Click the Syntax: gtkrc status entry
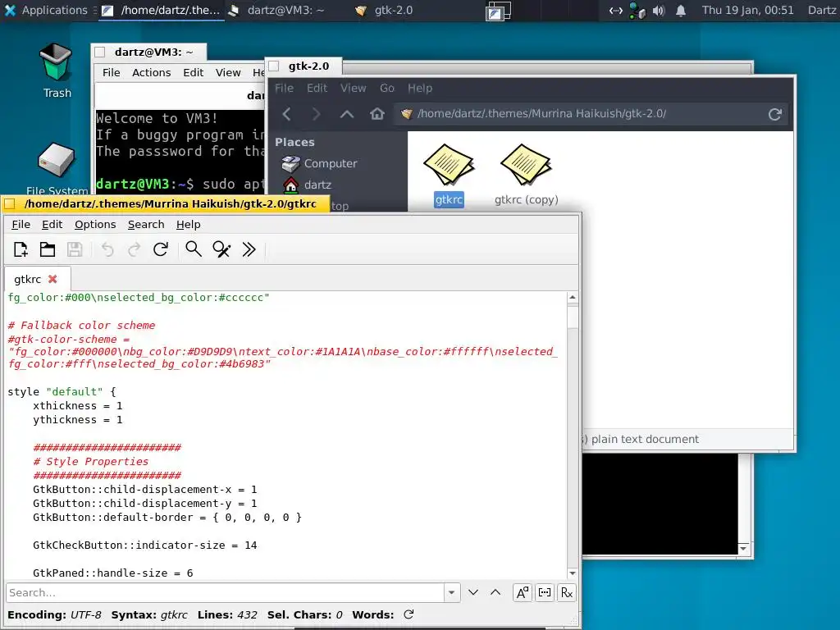This screenshot has height=630, width=840. (x=149, y=614)
